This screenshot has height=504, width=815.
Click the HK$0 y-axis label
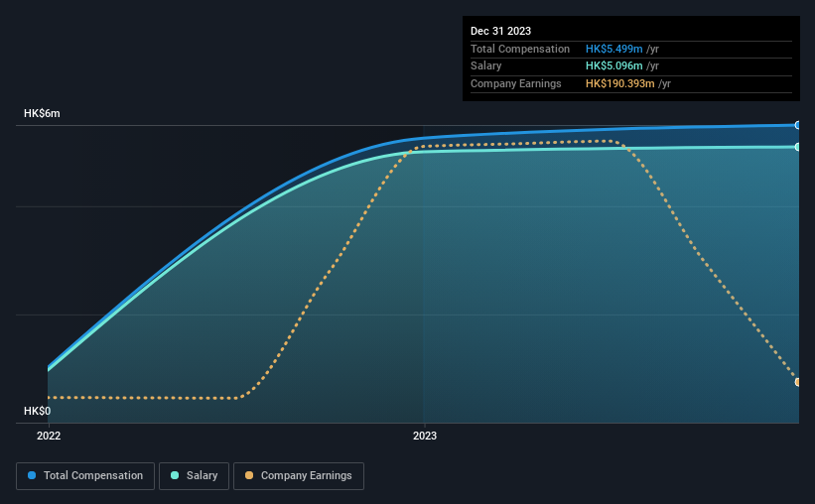(x=38, y=411)
